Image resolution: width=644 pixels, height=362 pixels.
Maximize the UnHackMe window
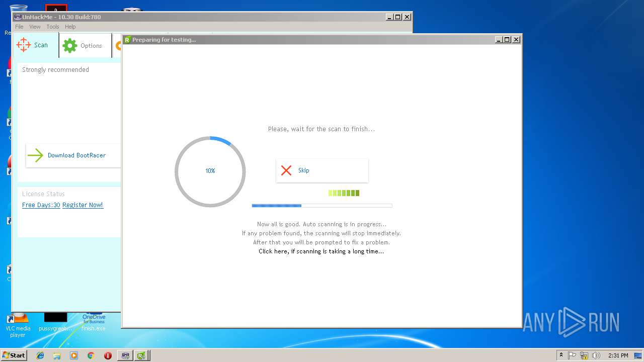[x=398, y=17]
